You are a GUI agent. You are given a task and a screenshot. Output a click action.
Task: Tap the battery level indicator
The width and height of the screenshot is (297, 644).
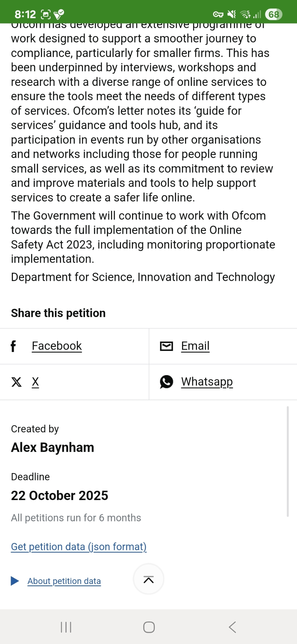coord(274,14)
